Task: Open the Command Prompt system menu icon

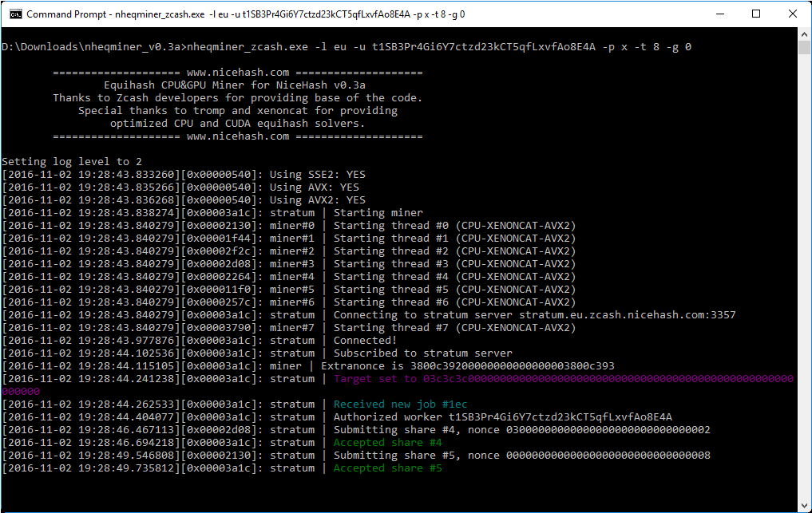Action: tap(15, 14)
